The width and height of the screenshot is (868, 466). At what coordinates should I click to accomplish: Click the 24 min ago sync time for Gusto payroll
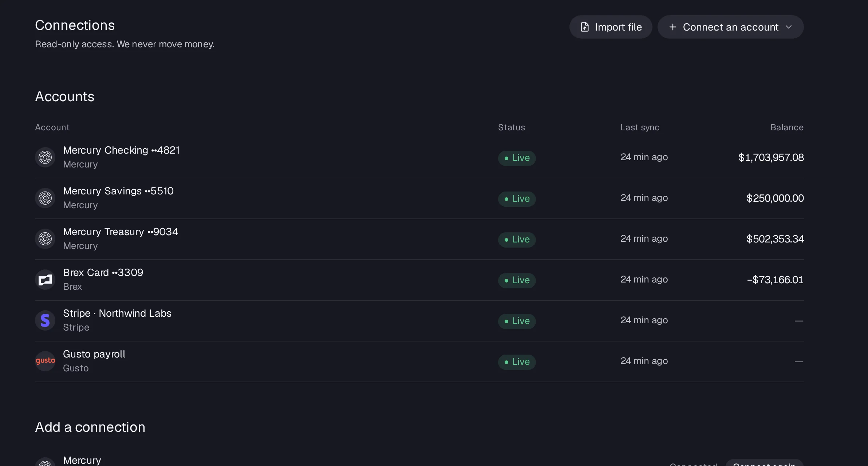[x=644, y=361]
